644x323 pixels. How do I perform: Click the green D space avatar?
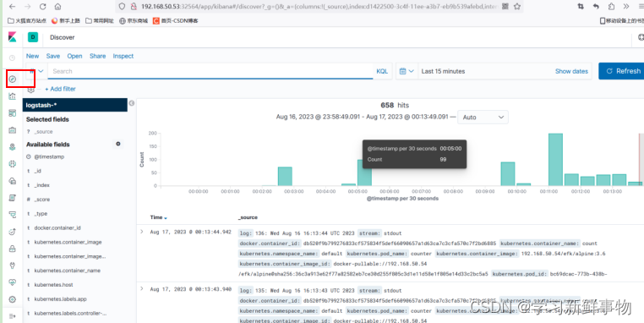33,37
